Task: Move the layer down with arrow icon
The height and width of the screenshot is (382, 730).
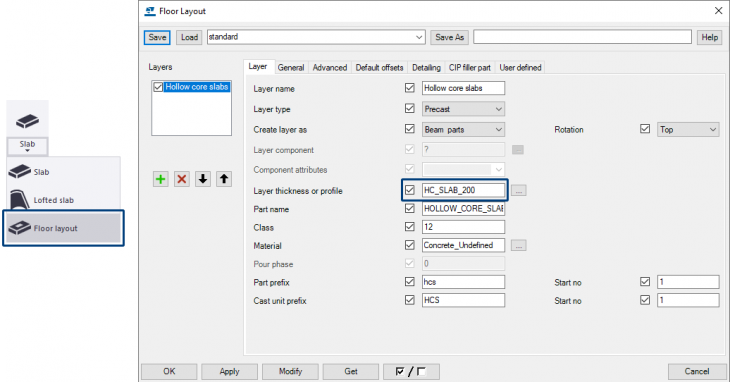Action: 203,179
